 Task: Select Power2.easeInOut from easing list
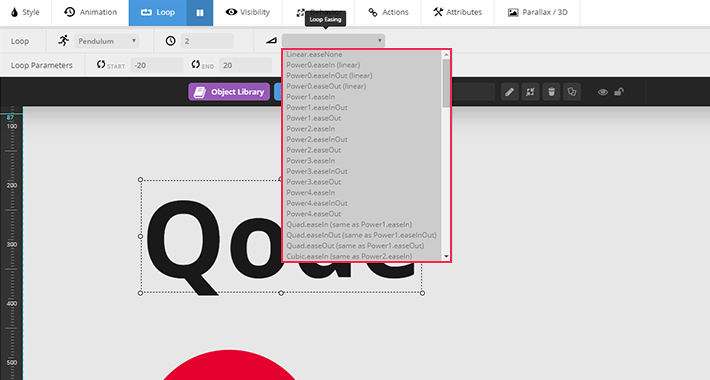pyautogui.click(x=317, y=139)
